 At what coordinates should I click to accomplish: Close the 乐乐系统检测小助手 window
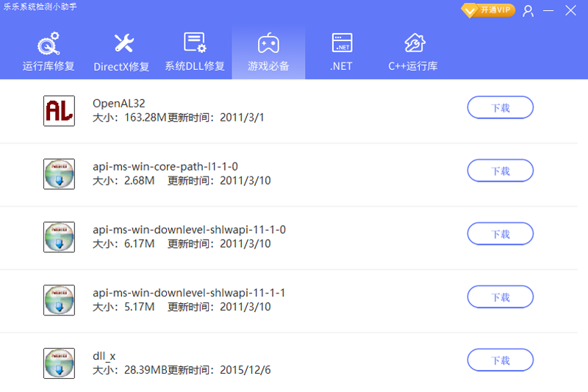click(571, 10)
